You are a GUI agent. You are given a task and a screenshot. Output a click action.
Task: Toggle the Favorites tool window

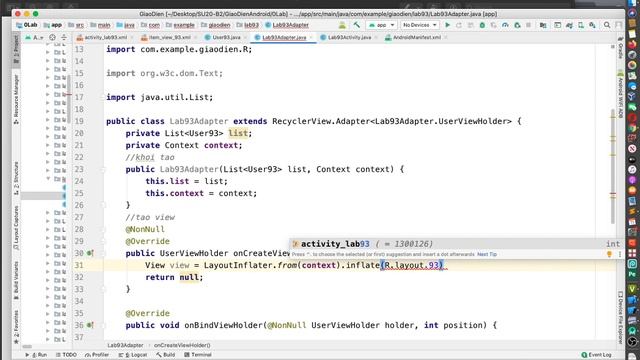tap(16, 327)
